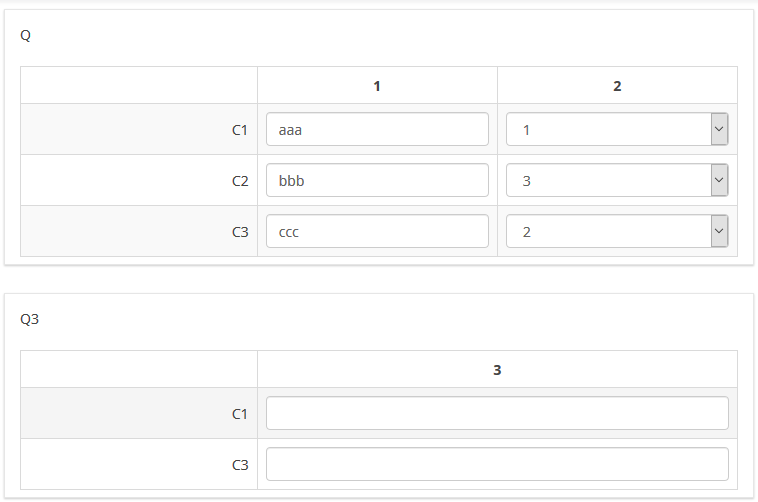Click the C2 row label in table Q
The image size is (758, 502).
239,181
